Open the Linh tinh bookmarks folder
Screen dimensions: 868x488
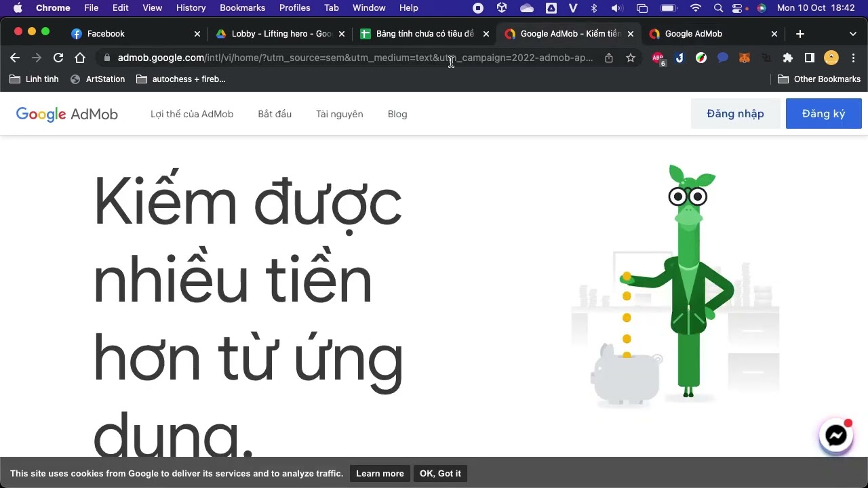[34, 79]
